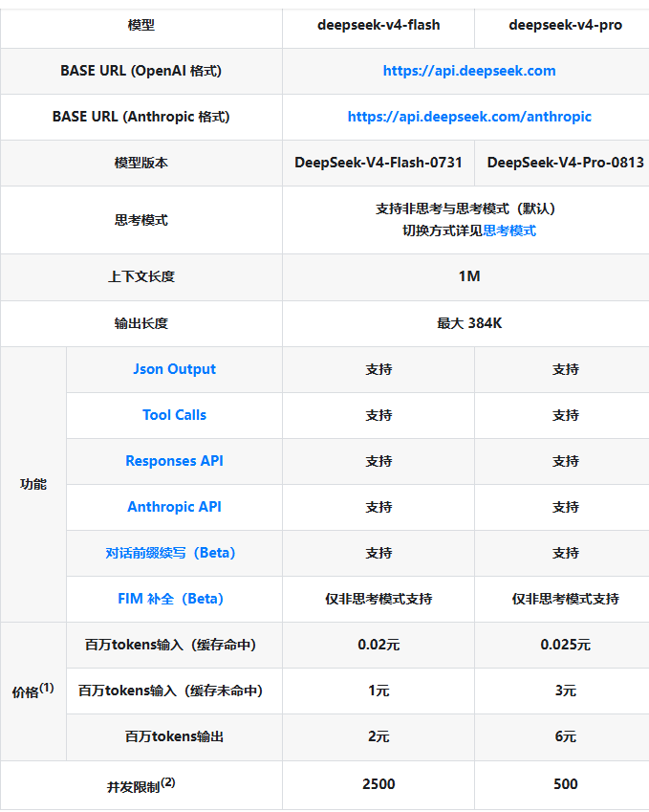Click the 百万tokens输出 label

click(174, 736)
